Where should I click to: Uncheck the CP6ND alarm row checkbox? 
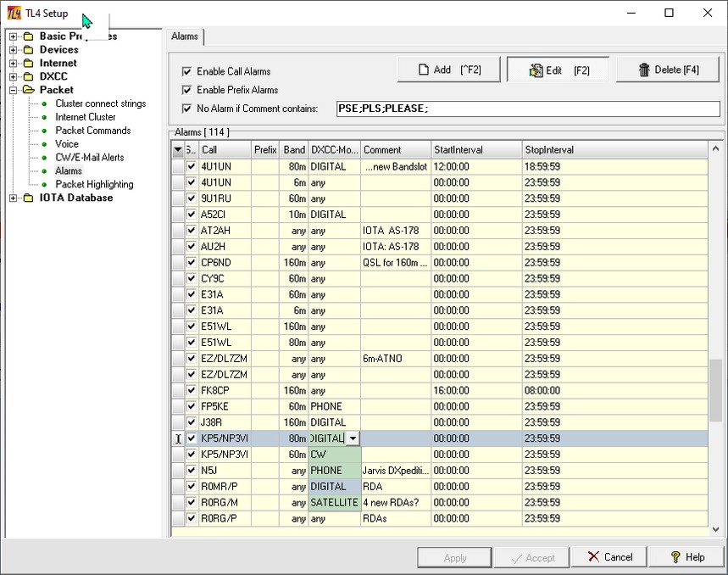(192, 262)
